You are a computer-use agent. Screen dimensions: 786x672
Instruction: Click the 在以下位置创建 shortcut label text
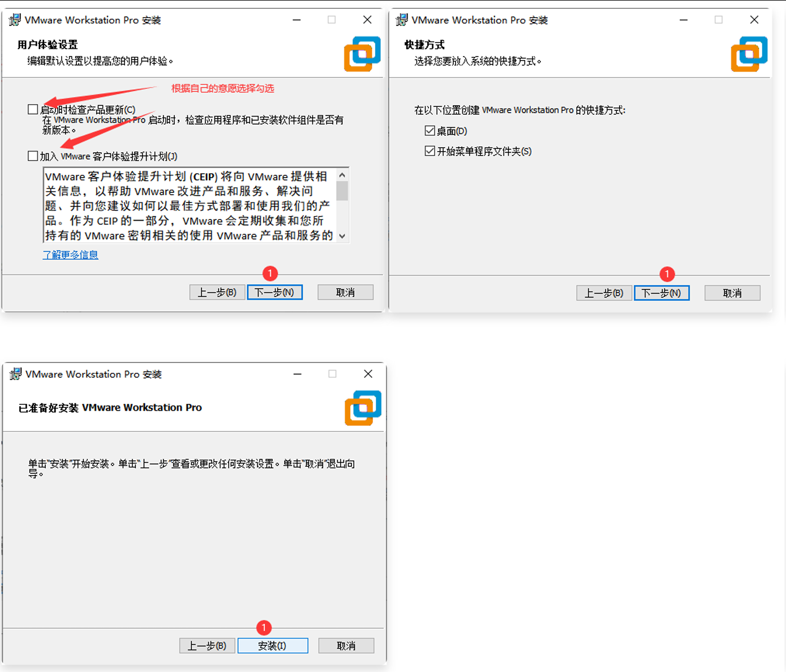520,110
